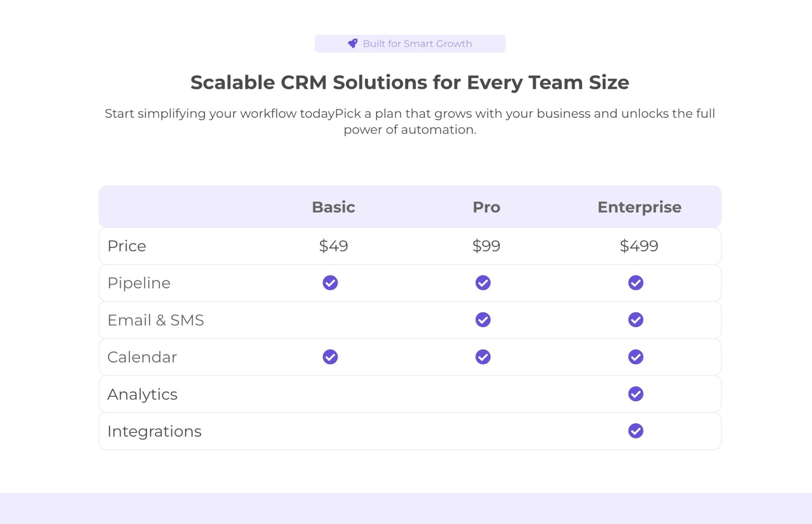Click the Calendar checkmark under Enterprise

pos(636,357)
